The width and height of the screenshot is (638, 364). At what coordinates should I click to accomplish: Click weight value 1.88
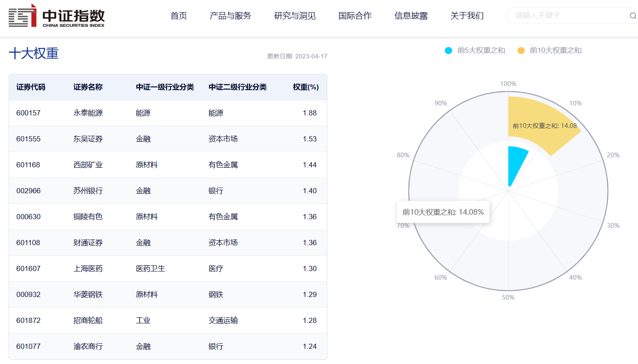pyautogui.click(x=309, y=113)
